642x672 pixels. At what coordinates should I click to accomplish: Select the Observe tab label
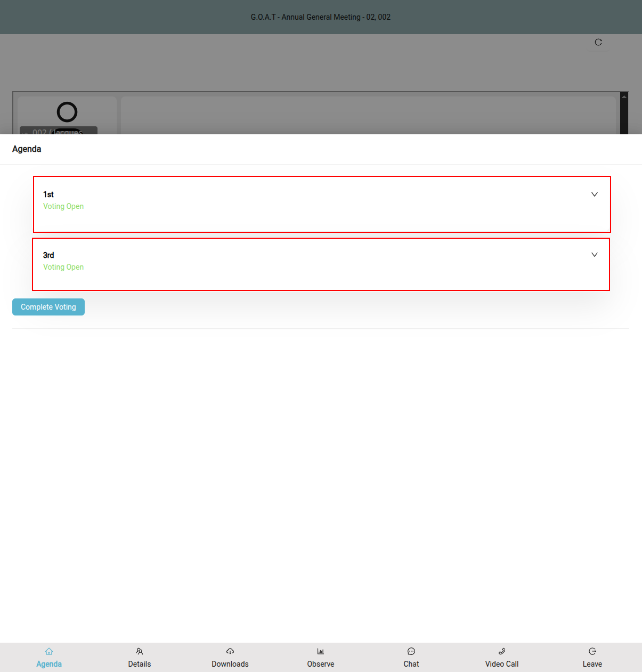pos(321,664)
